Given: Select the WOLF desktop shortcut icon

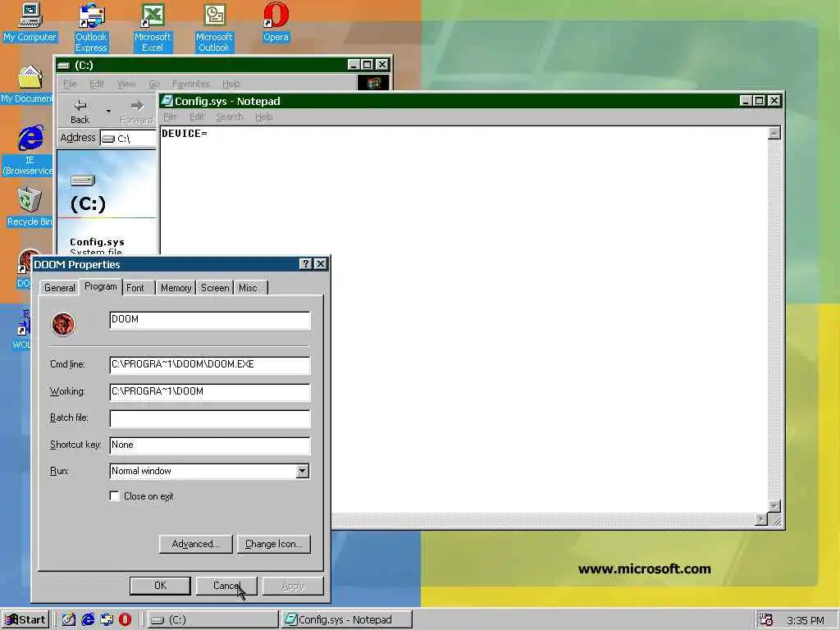Looking at the screenshot, I should pos(22,330).
